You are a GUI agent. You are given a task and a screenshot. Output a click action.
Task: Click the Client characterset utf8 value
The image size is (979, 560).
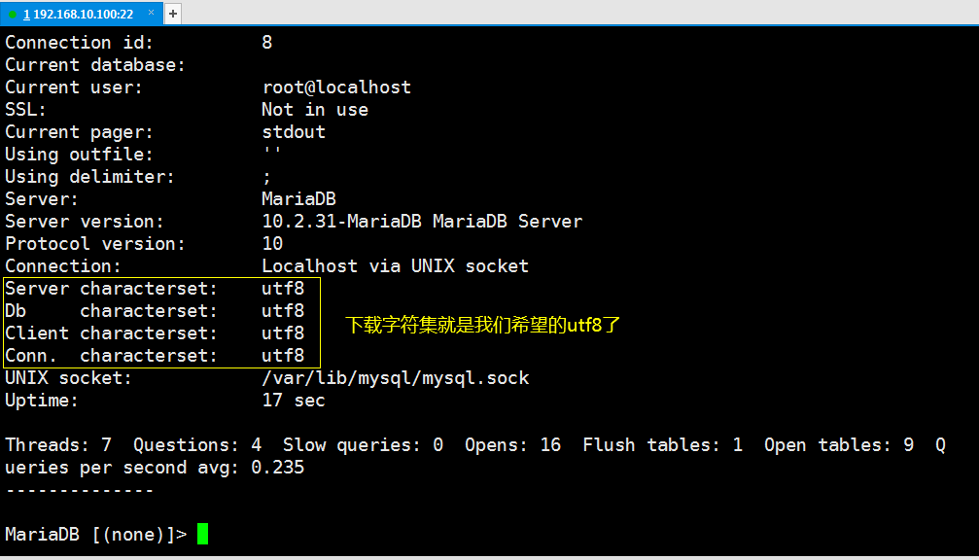[x=283, y=333]
